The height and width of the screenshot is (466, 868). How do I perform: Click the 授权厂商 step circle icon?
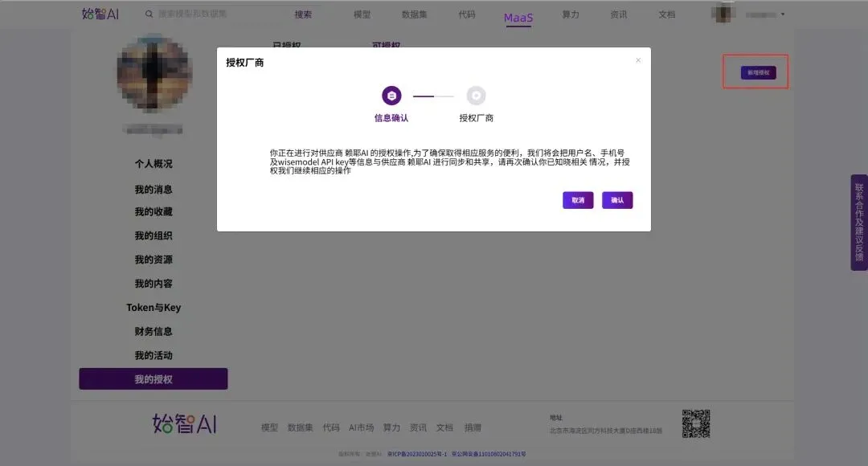click(476, 96)
